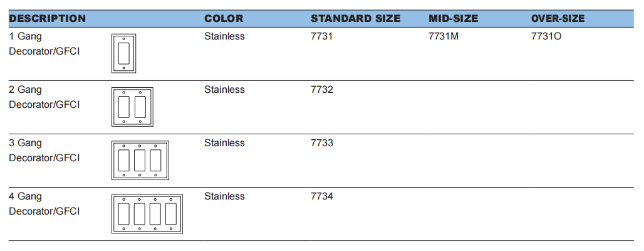This screenshot has width=644, height=251.
Task: Click Stainless color in the 1 Gang row
Action: pyautogui.click(x=224, y=36)
